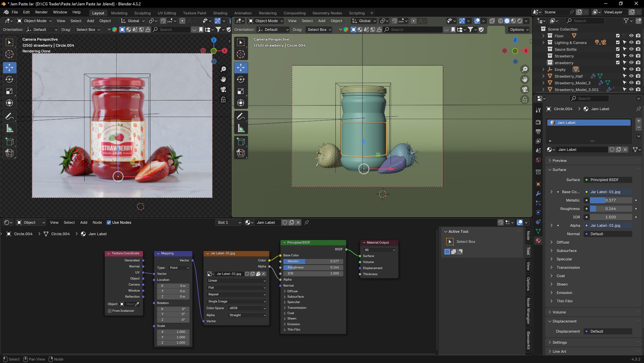Disable Strawberry_Half in renders
Image resolution: width=644 pixels, height=363 pixels.
pos(638,76)
